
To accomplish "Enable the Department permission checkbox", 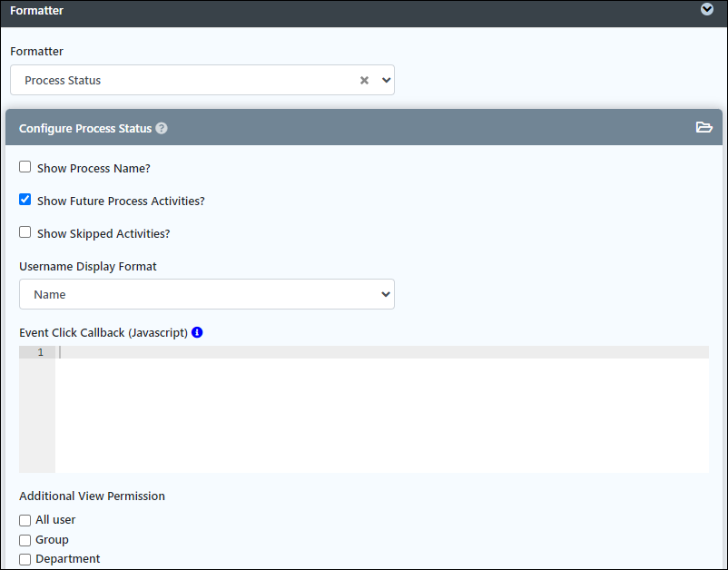I will (x=25, y=559).
